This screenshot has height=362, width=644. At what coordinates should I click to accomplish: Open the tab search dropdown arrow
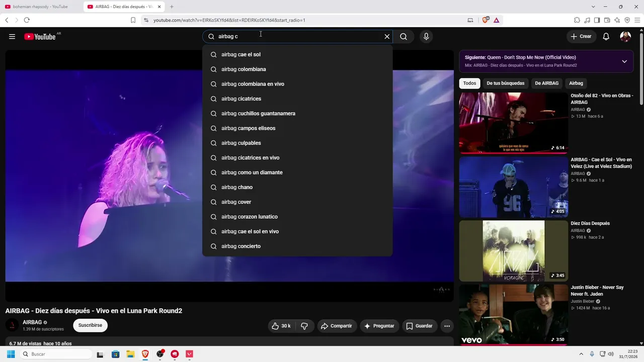(593, 7)
